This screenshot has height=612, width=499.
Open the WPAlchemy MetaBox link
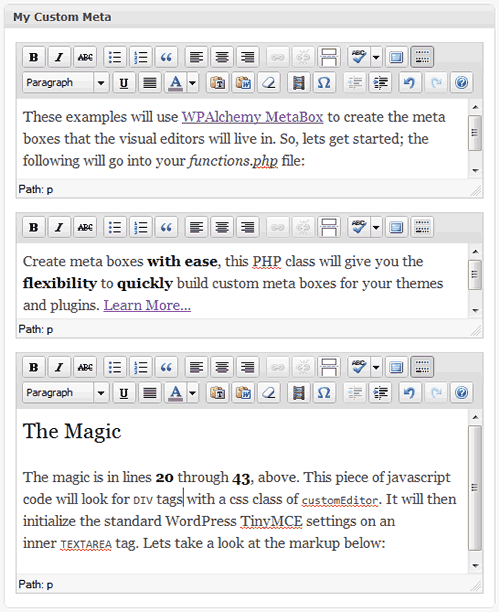[x=252, y=117]
